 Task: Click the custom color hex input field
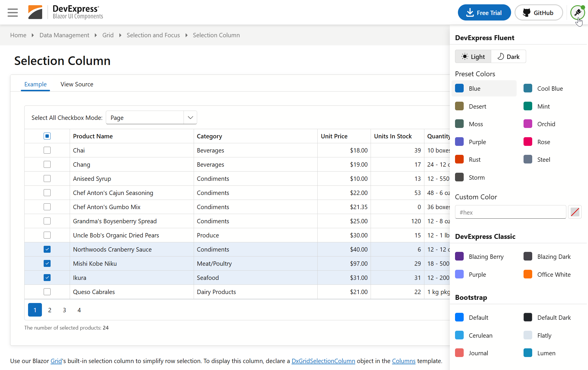pyautogui.click(x=510, y=212)
